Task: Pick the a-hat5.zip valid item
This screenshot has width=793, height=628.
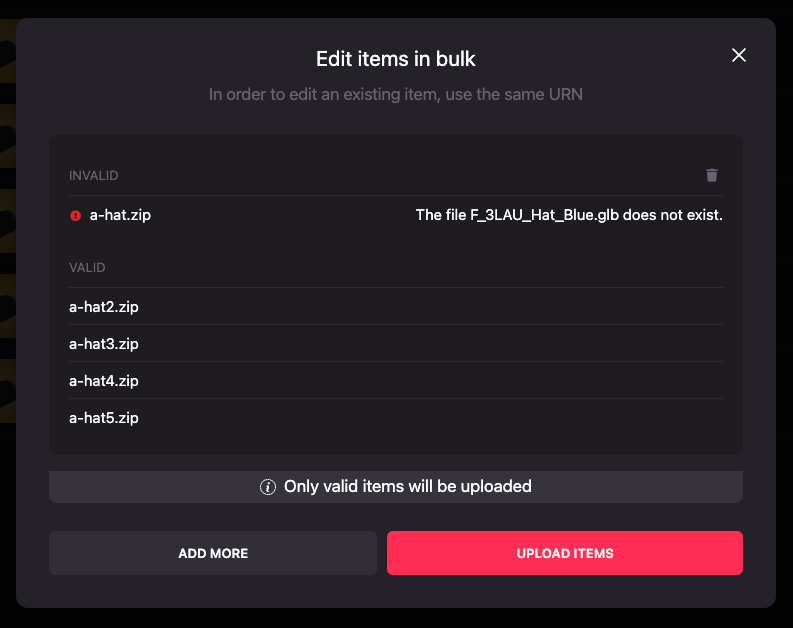Action: [x=104, y=418]
